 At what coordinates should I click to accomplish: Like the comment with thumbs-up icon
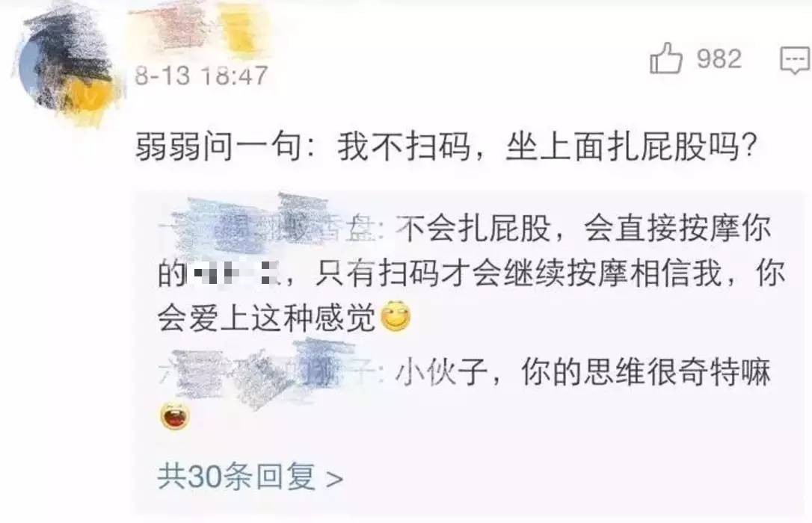point(665,58)
